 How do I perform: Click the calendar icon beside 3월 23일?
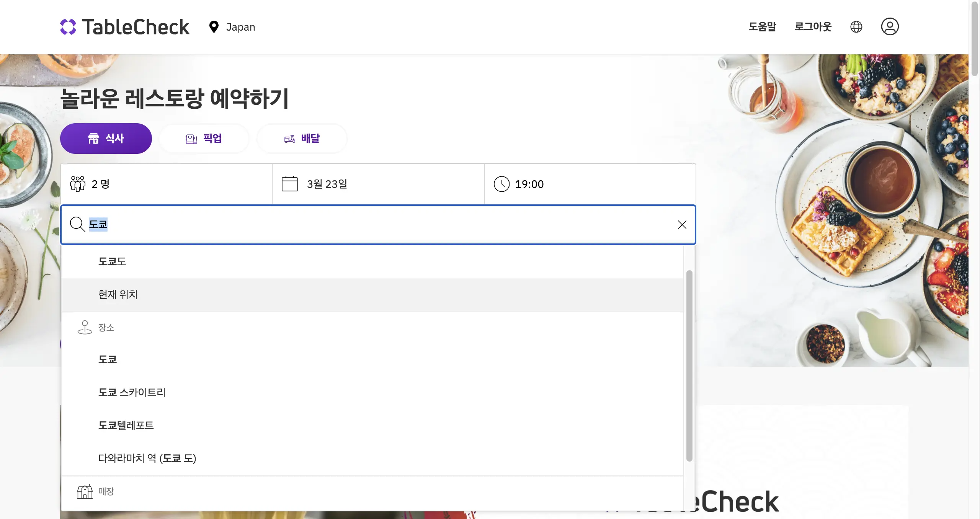click(x=290, y=184)
